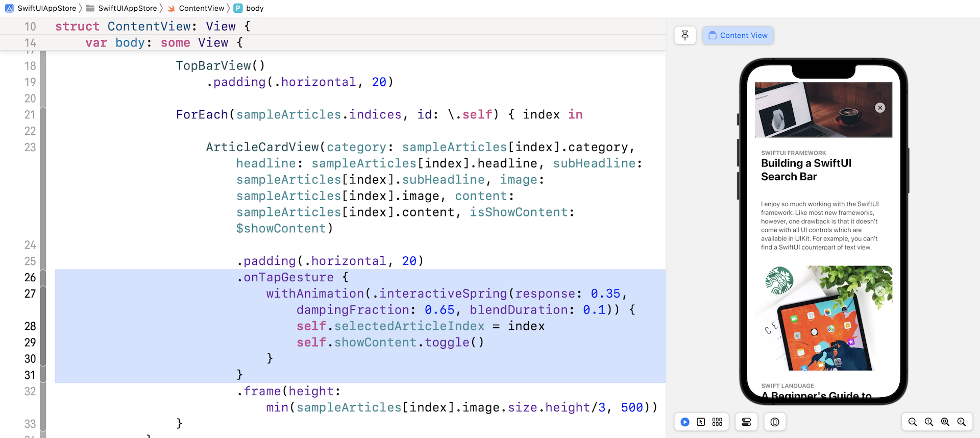This screenshot has width=980, height=438.
Task: Open canvas device settings toggles icon
Action: click(746, 422)
